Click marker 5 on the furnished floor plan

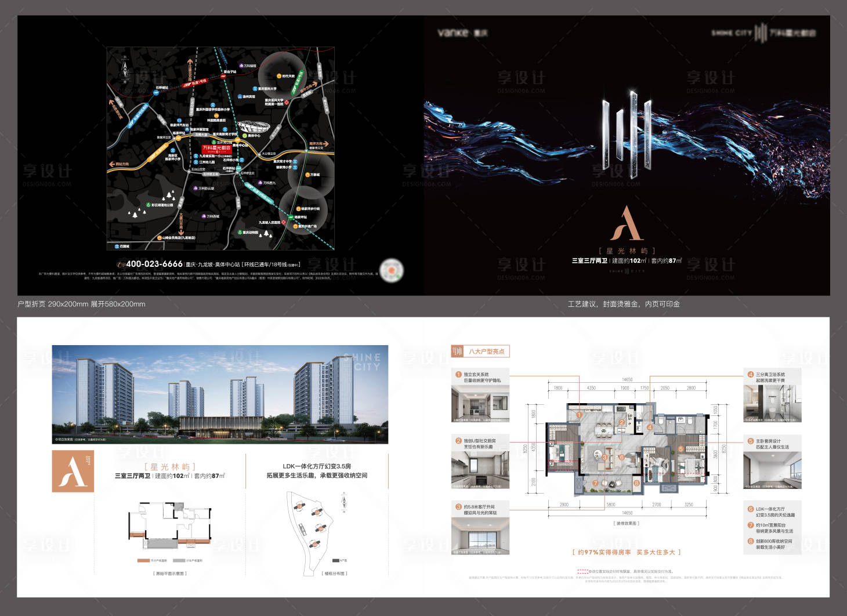pos(681,449)
